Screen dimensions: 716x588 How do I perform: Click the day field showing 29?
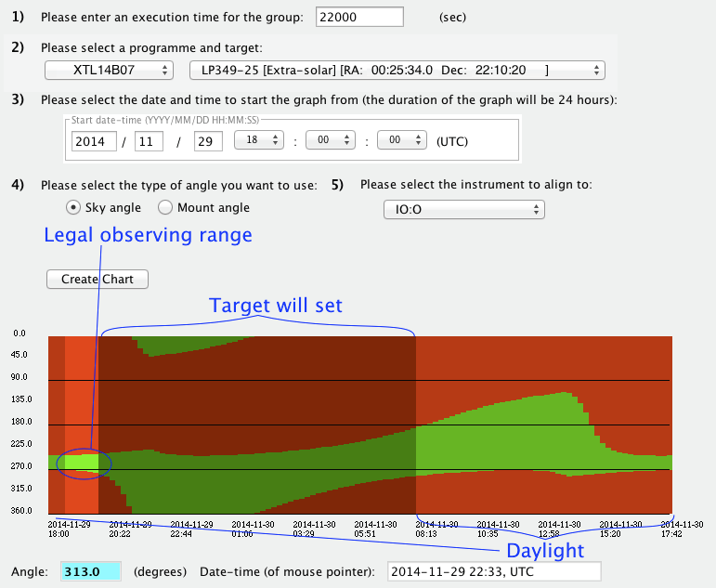pos(208,141)
